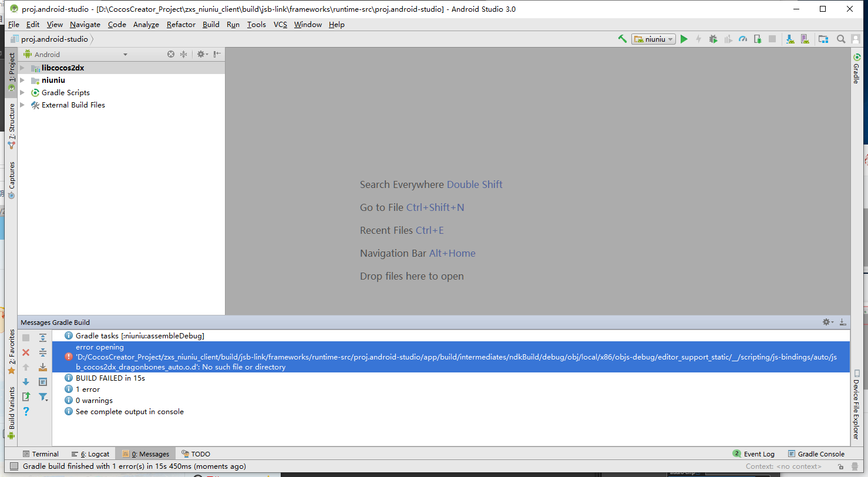This screenshot has height=477, width=868.
Task: Open the Gradle Console tab
Action: click(x=816, y=454)
